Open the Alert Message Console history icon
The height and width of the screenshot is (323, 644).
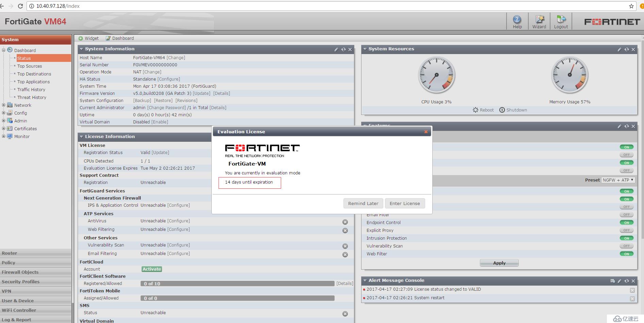[613, 281]
